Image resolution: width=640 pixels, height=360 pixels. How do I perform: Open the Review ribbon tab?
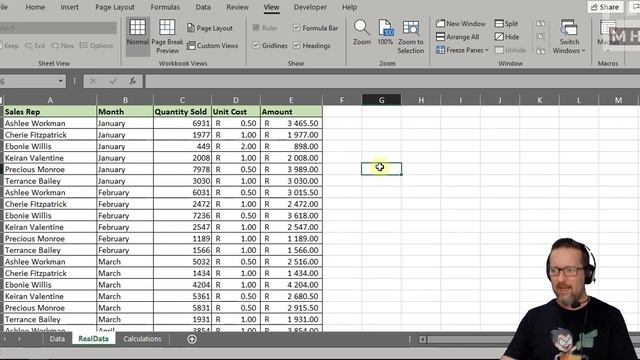click(237, 7)
